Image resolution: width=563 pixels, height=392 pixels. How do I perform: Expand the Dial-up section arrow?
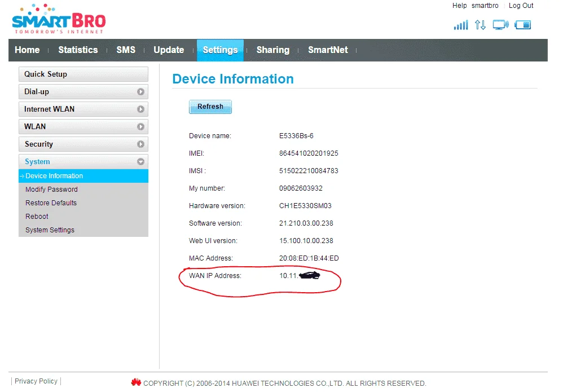click(140, 92)
